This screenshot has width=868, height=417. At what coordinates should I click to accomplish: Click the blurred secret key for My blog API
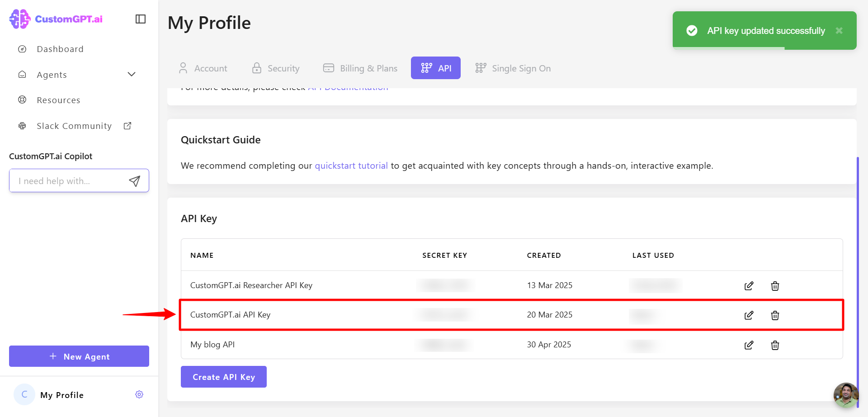444,345
